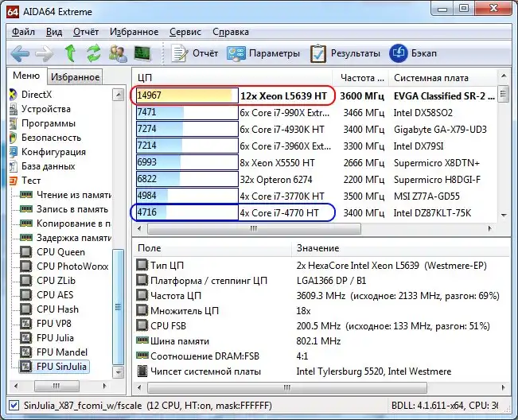
Task: Open the Файл menu
Action: click(23, 32)
